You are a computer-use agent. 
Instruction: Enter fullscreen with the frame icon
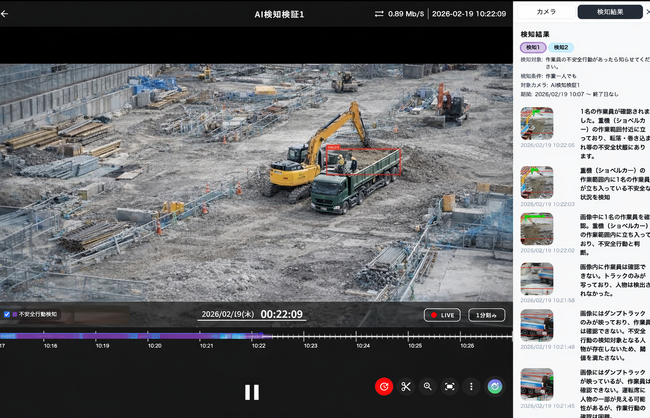pos(450,386)
